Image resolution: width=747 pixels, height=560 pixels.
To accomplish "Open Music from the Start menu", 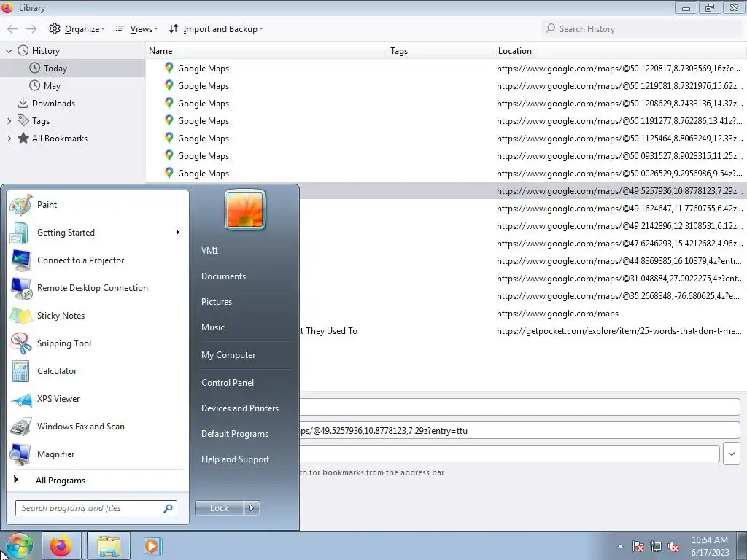I will click(x=212, y=327).
